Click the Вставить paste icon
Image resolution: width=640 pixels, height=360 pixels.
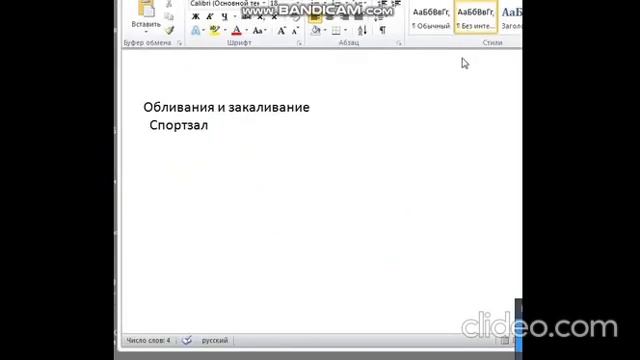coord(146,9)
